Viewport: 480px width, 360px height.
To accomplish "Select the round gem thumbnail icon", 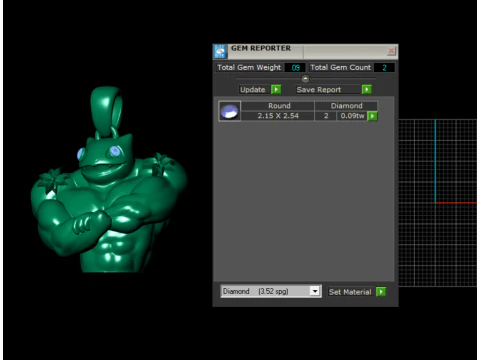I will 229,111.
